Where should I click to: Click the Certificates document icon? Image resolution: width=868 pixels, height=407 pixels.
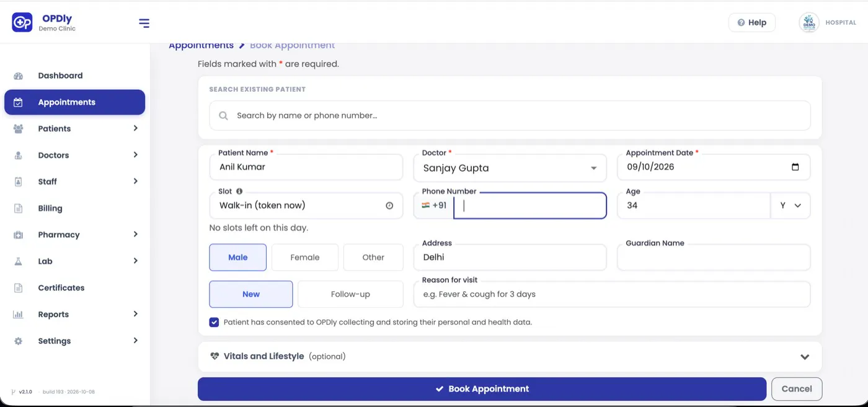click(x=18, y=288)
